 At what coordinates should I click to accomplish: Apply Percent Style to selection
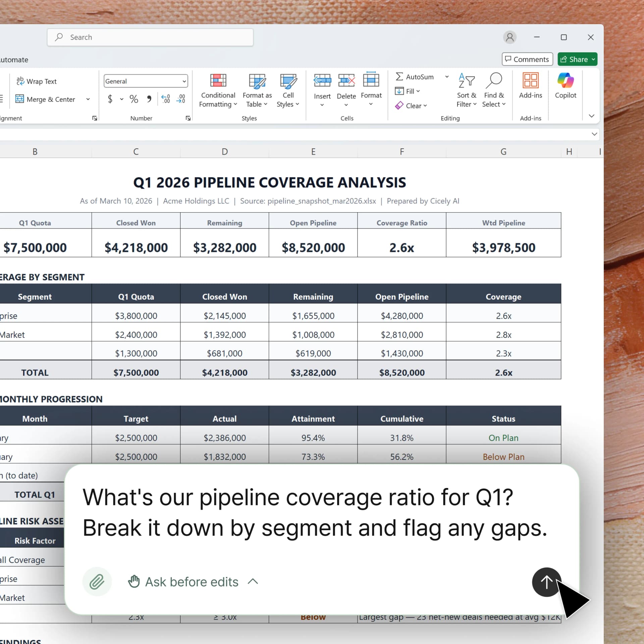134,99
